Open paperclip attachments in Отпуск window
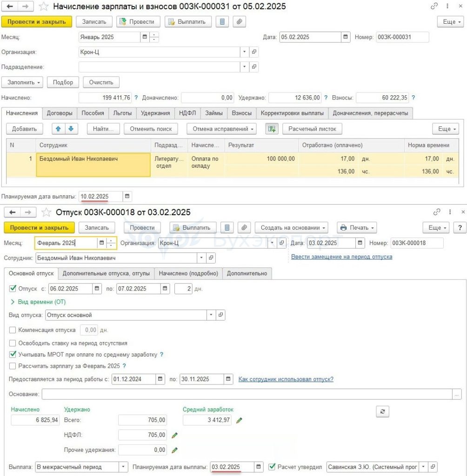 click(x=244, y=228)
